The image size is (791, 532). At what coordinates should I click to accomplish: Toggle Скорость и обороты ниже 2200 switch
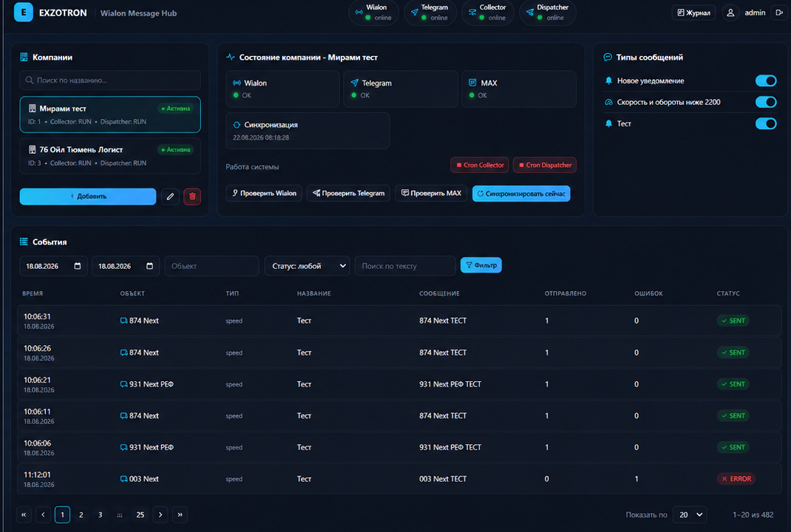tap(766, 102)
